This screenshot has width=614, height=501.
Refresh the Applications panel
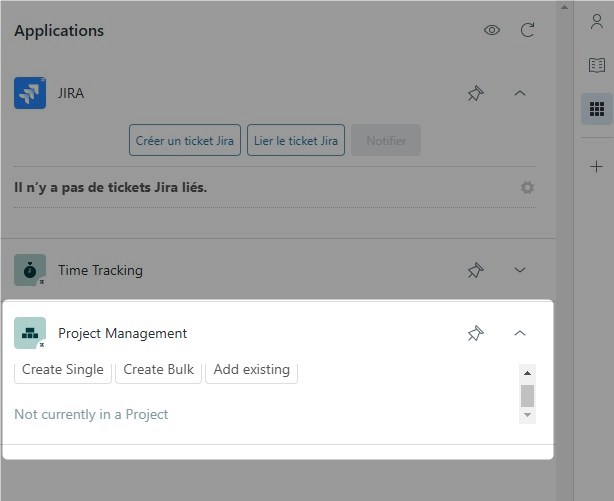click(x=527, y=30)
